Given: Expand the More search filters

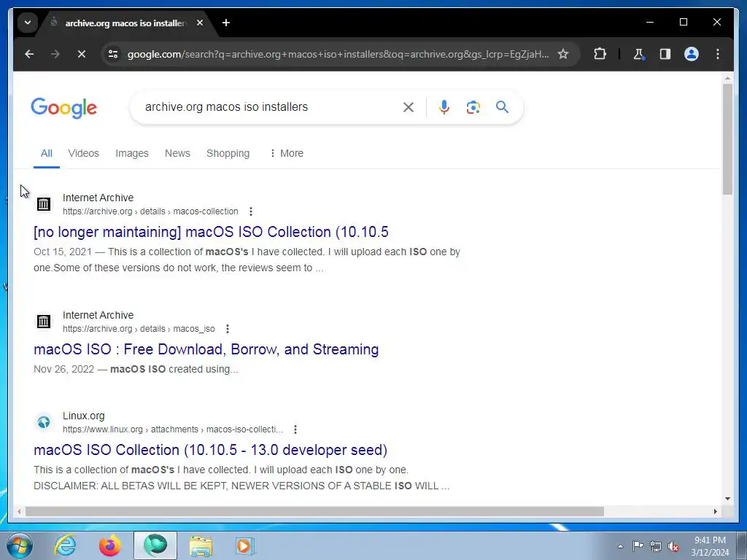Looking at the screenshot, I should tap(286, 153).
